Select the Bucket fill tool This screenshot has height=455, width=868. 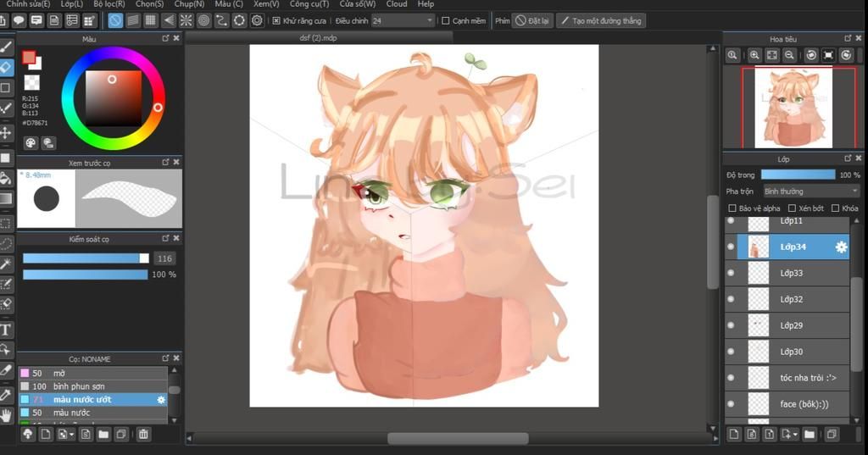click(x=6, y=178)
